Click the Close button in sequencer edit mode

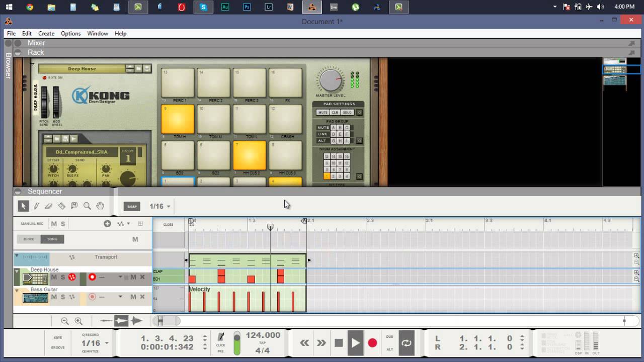click(168, 225)
